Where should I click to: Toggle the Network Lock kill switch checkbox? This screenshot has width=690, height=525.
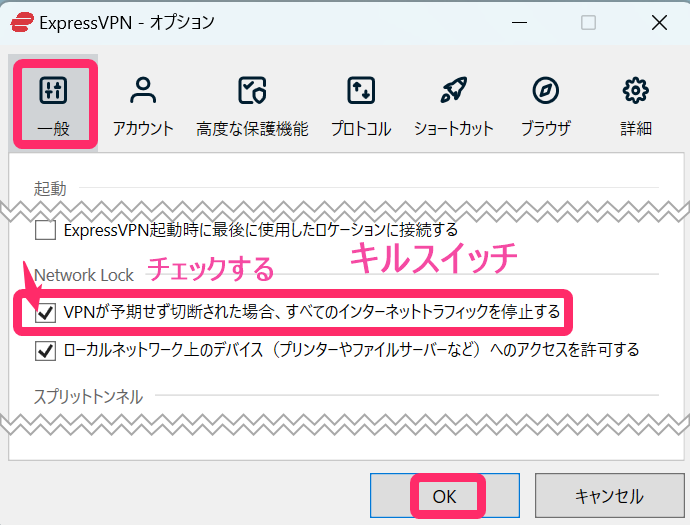tap(45, 312)
